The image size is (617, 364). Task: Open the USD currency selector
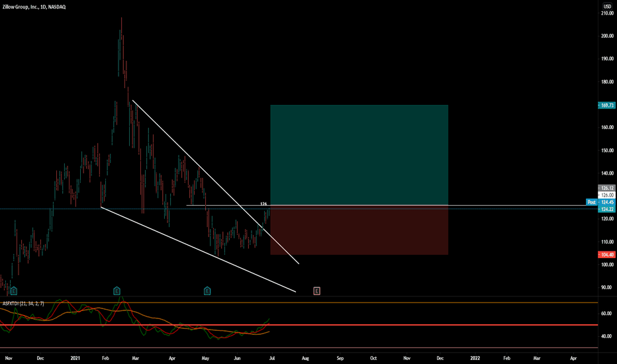[608, 7]
